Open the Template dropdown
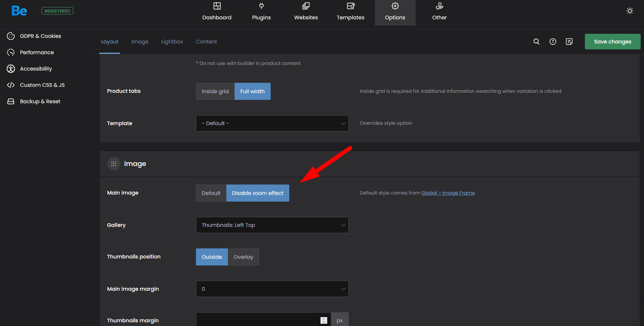The height and width of the screenshot is (326, 644). [272, 123]
